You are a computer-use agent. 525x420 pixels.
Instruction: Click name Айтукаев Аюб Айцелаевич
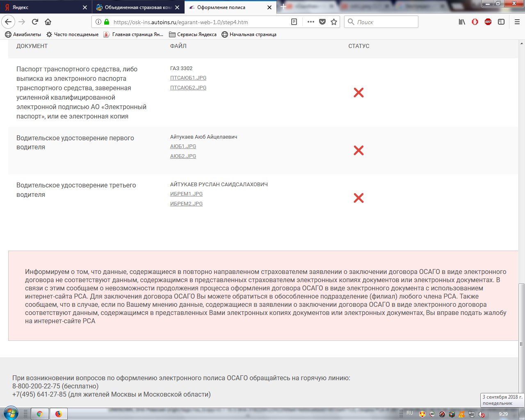[203, 137]
